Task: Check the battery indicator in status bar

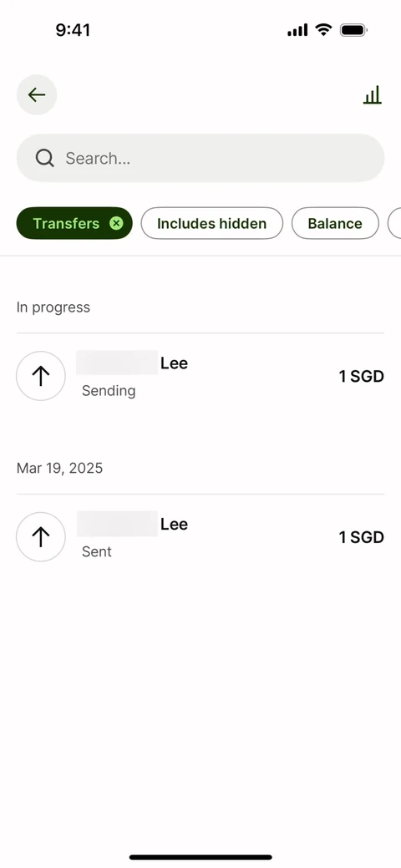Action: point(353,30)
